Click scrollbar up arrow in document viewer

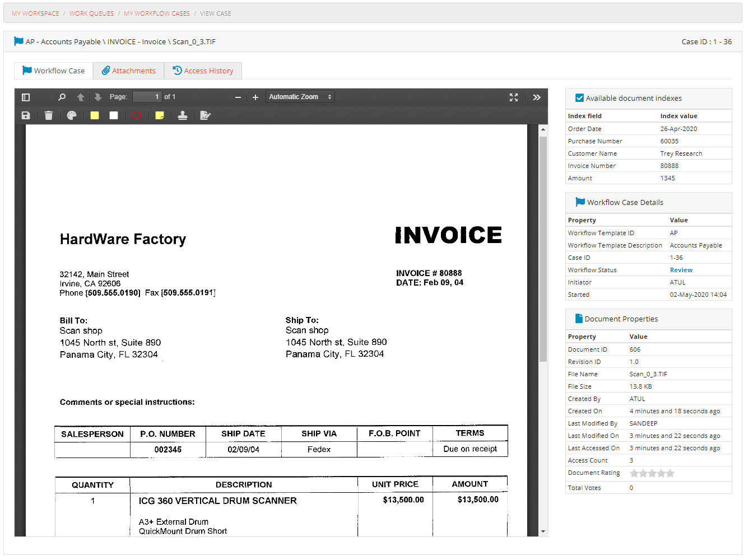[x=543, y=129]
